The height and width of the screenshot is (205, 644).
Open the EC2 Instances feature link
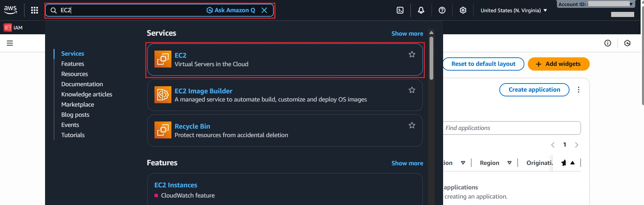click(x=175, y=185)
